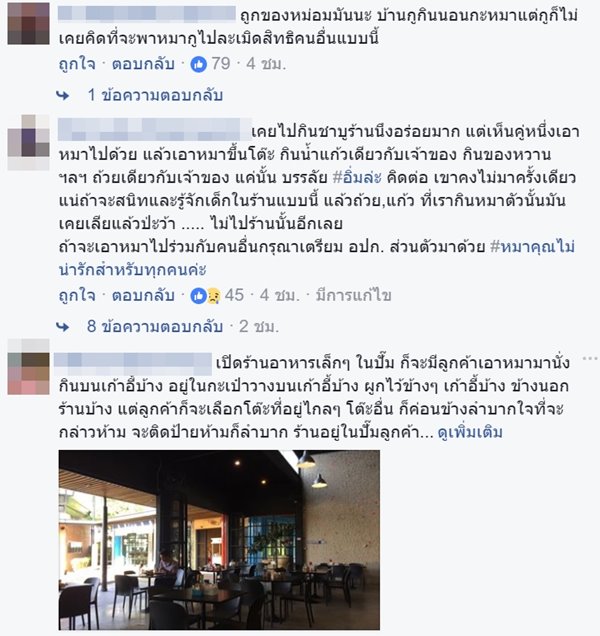This screenshot has height=636, width=600.
Task: Click the blue like reaction icon beside 79
Action: coord(199,64)
